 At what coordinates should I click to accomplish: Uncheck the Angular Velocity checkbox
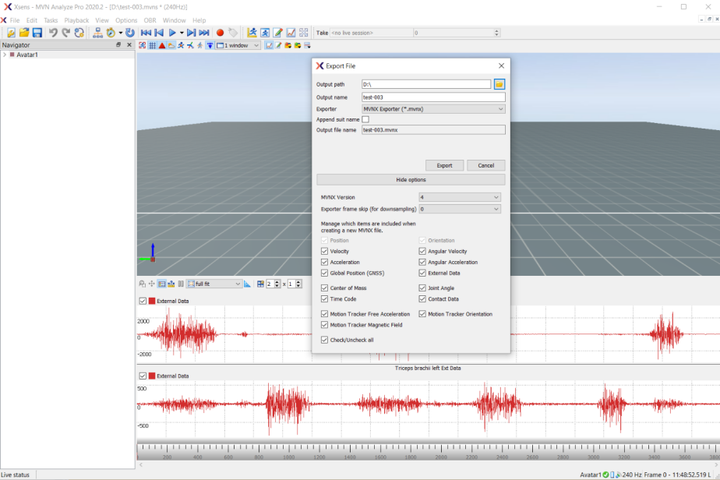(x=422, y=251)
